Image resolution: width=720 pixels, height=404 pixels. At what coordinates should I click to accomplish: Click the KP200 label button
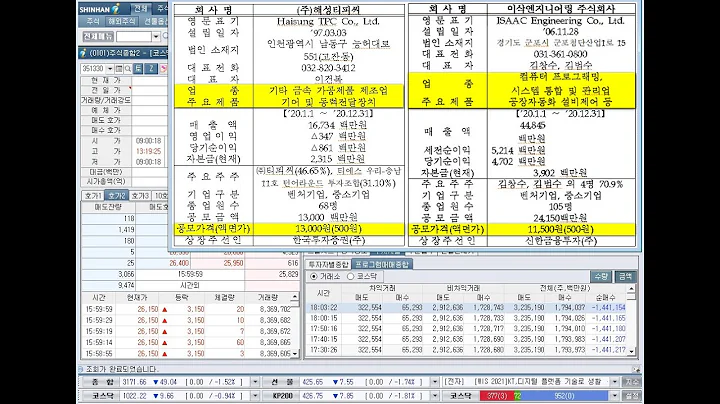point(281,396)
